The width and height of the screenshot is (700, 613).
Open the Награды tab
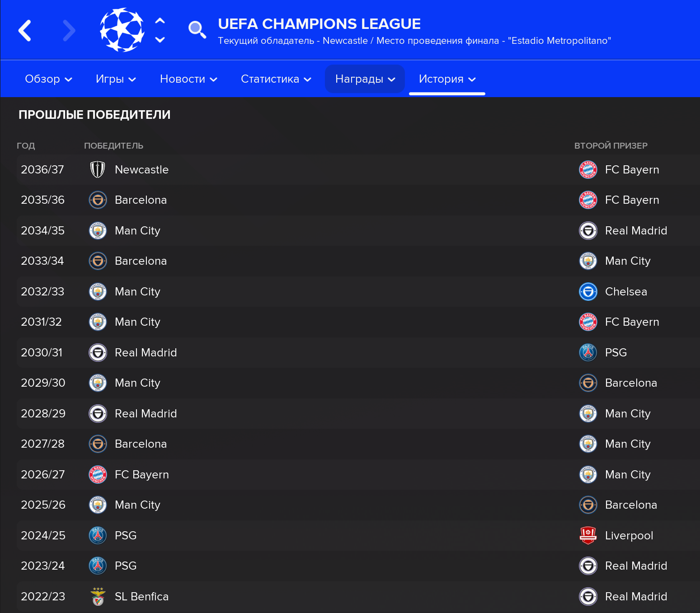click(x=365, y=79)
